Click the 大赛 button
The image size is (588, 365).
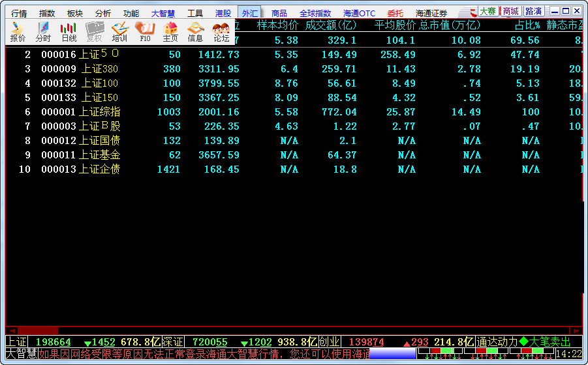coord(487,11)
